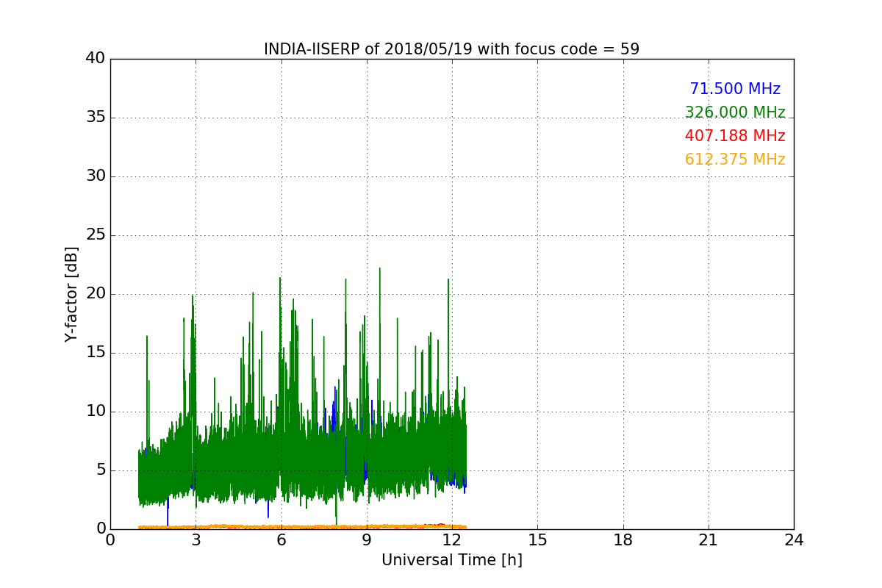Click the 'Y-factor [dB]' axis label
The image size is (882, 588).
[71, 294]
